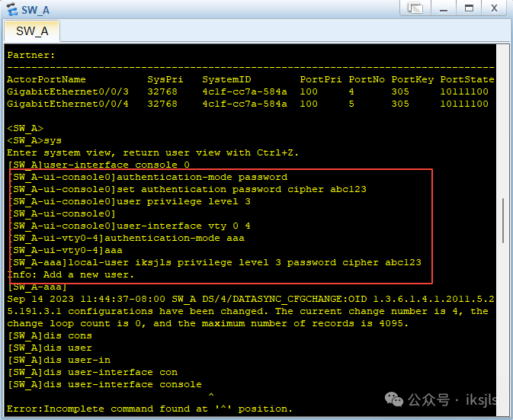
Task: Click the 'PortKey' column header
Action: 412,79
